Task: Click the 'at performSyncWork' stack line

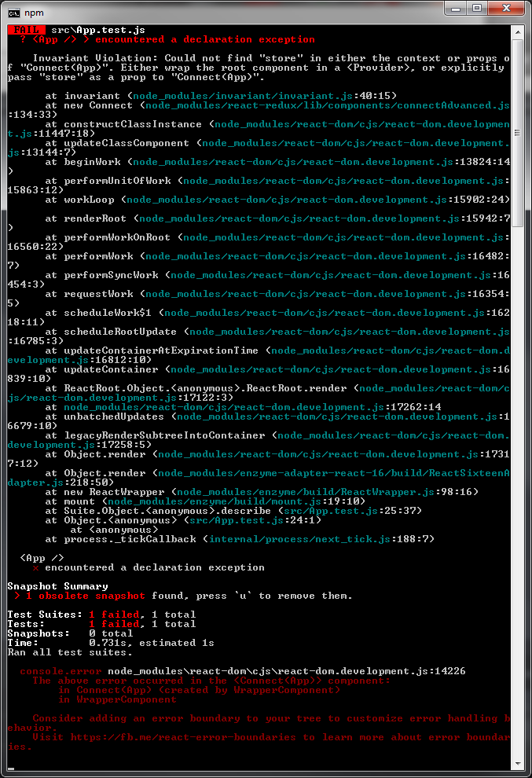Action: (x=259, y=279)
